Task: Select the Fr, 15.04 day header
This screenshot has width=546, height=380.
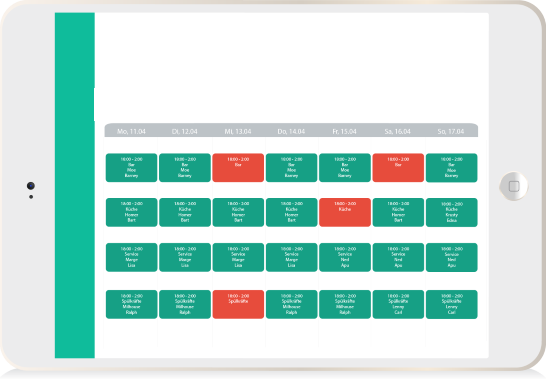Action: (x=344, y=131)
